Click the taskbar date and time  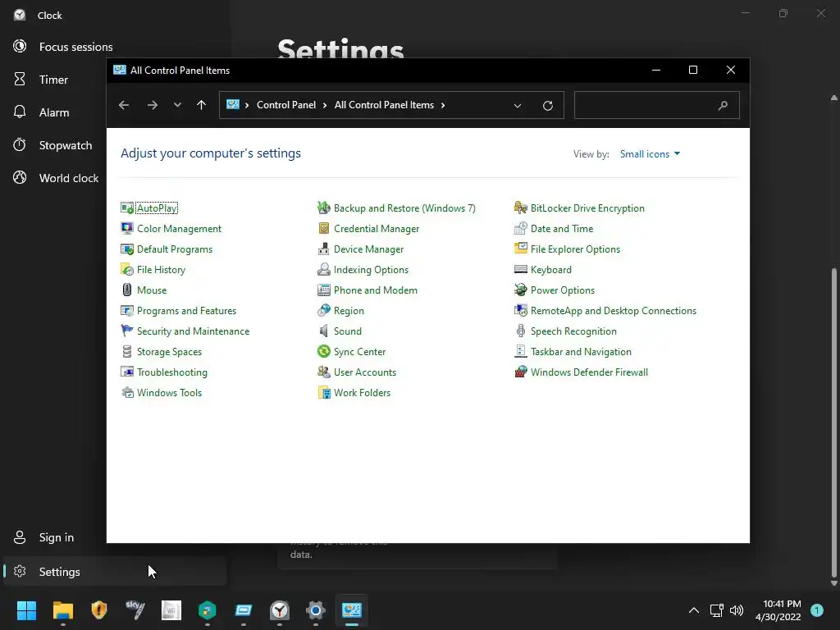(778, 610)
